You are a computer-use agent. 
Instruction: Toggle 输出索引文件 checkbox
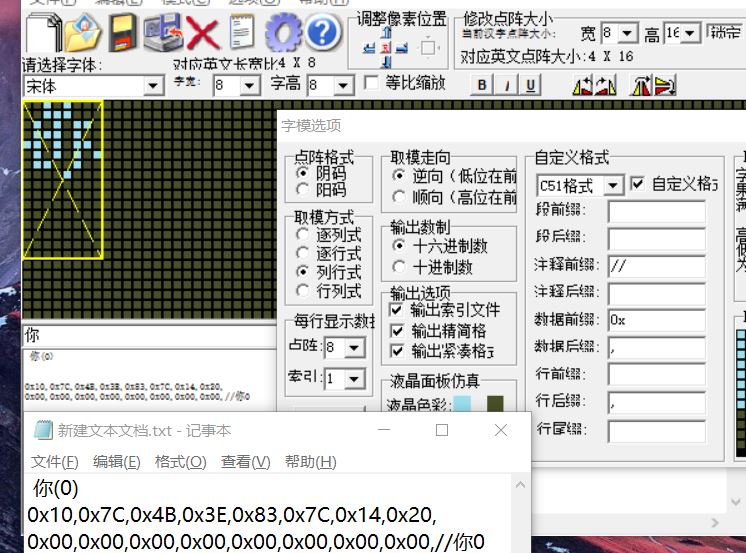coord(396,310)
